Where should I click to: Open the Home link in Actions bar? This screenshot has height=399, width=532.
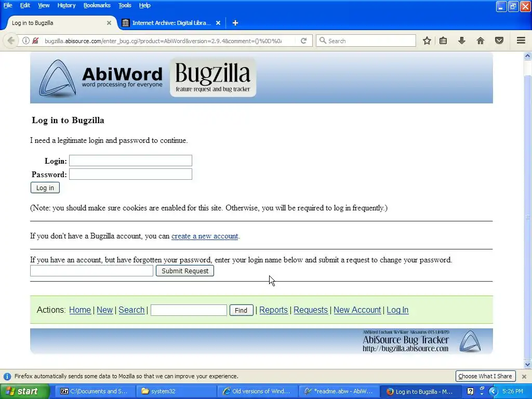pos(80,310)
